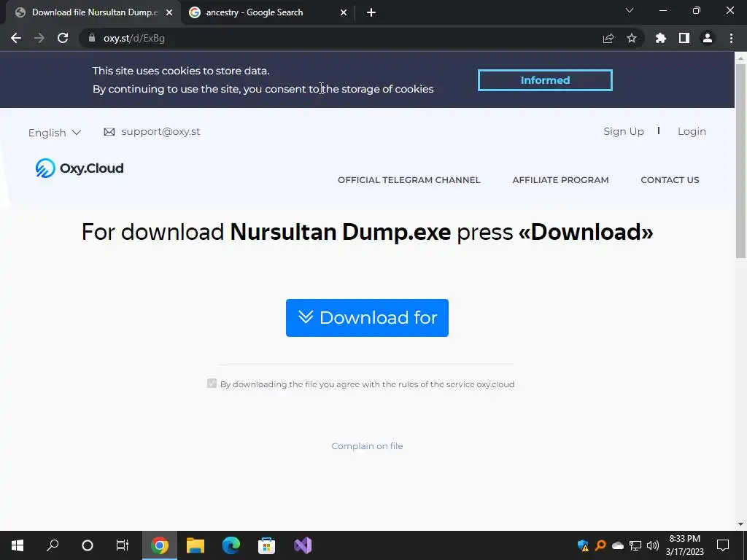Image resolution: width=747 pixels, height=560 pixels.
Task: Open network status tray icon
Action: click(635, 545)
